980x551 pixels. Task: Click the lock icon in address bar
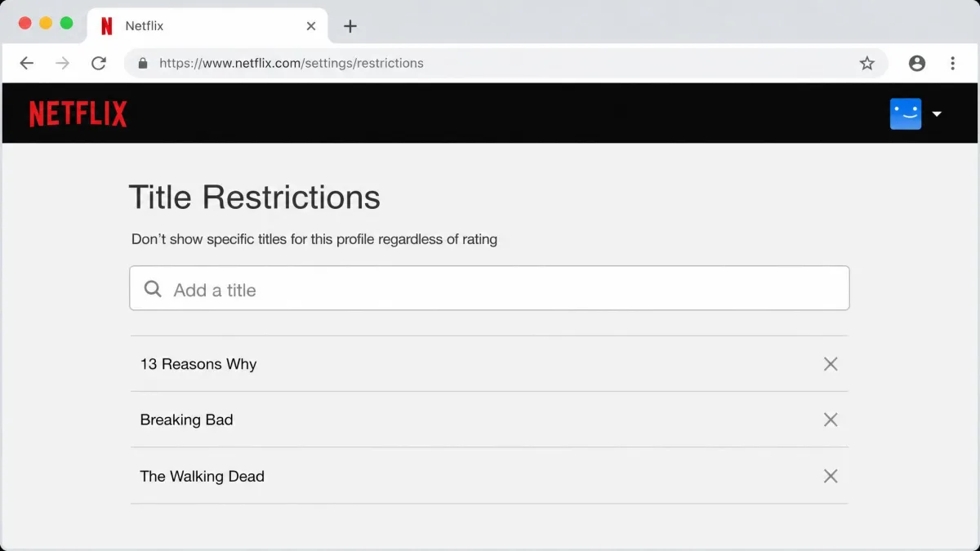coord(143,63)
